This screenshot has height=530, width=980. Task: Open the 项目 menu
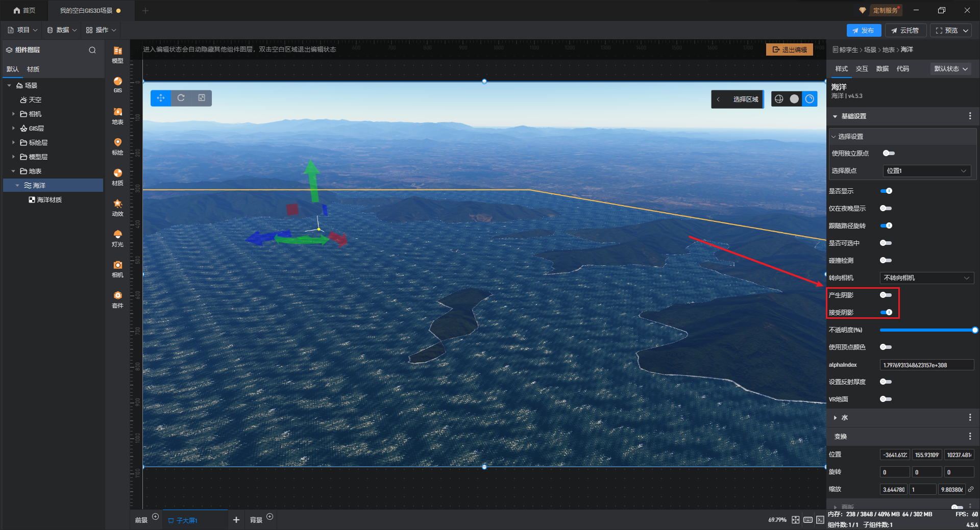(x=22, y=30)
